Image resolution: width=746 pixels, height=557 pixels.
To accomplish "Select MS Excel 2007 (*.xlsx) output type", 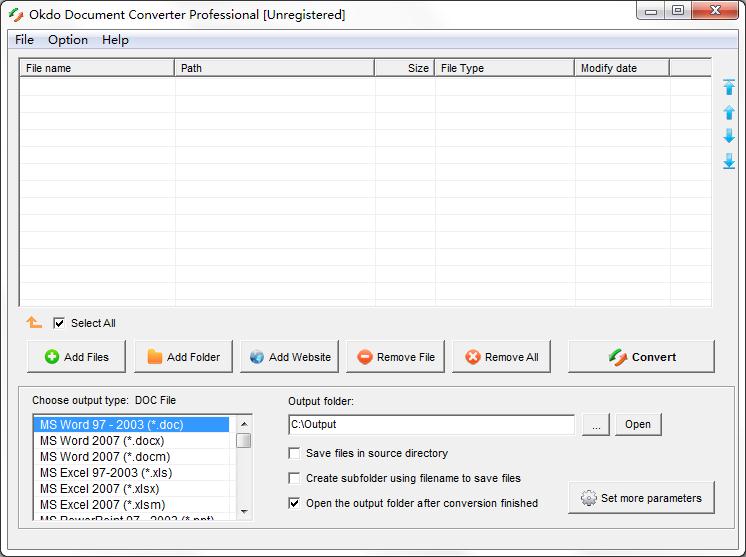I will [x=131, y=489].
